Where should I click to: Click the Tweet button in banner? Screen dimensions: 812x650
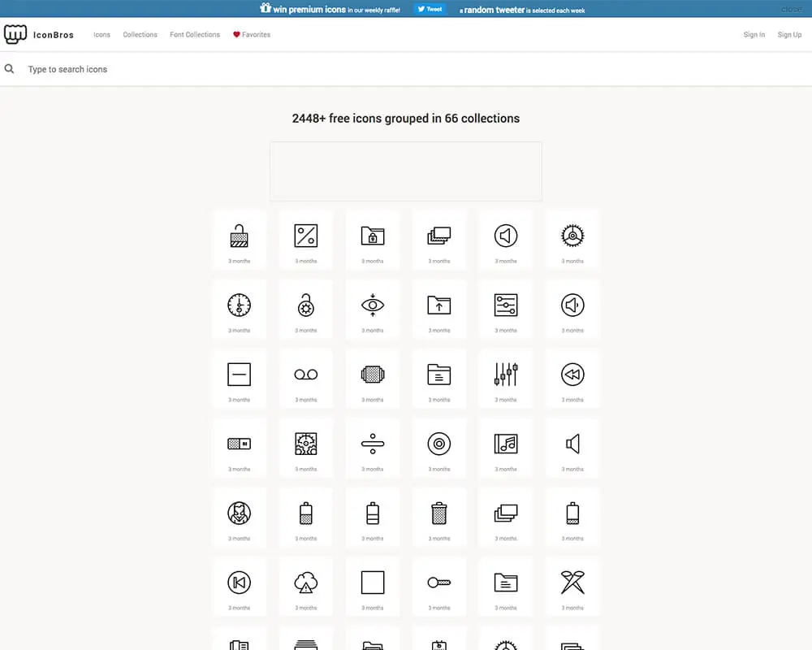coord(430,9)
